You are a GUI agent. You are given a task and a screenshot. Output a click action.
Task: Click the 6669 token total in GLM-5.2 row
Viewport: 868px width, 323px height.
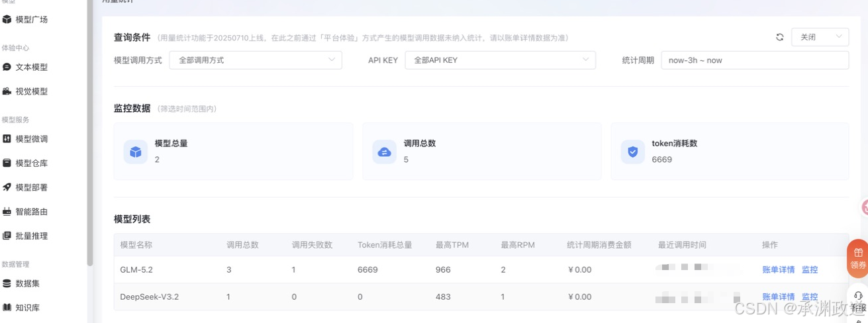367,269
